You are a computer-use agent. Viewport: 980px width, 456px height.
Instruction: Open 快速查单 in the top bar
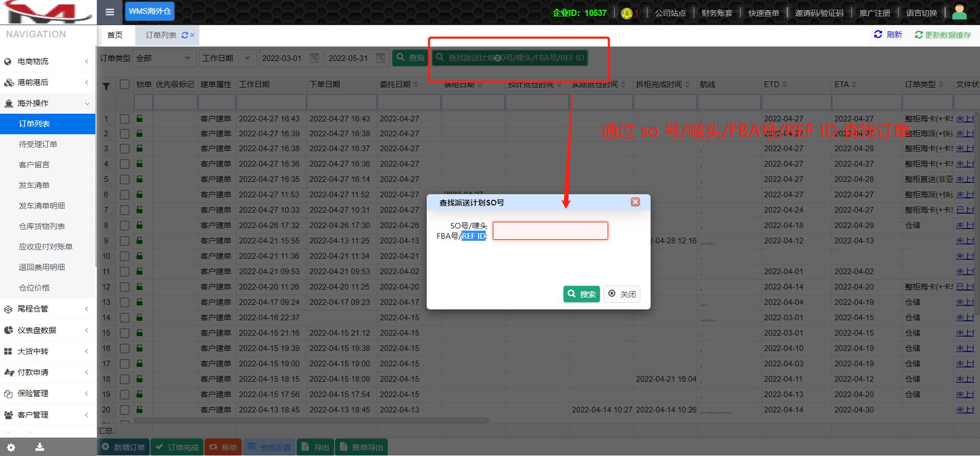pyautogui.click(x=763, y=13)
